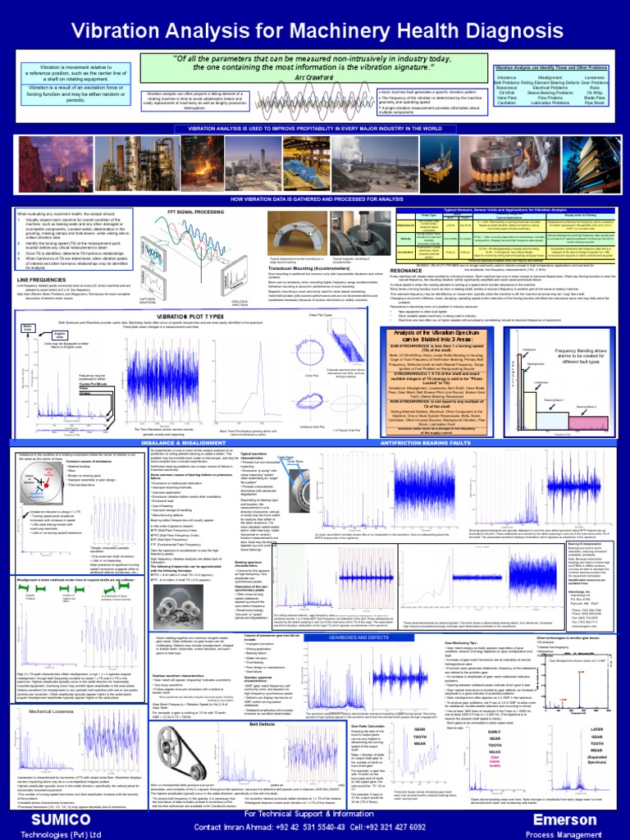Click "For Technical Support & Information" line

(x=308, y=814)
